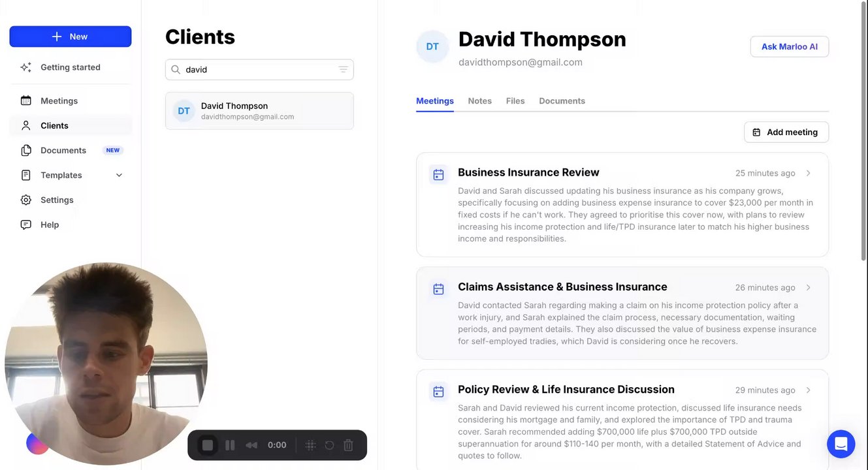Click the Clients heading
This screenshot has height=470, width=868.
pyautogui.click(x=200, y=37)
